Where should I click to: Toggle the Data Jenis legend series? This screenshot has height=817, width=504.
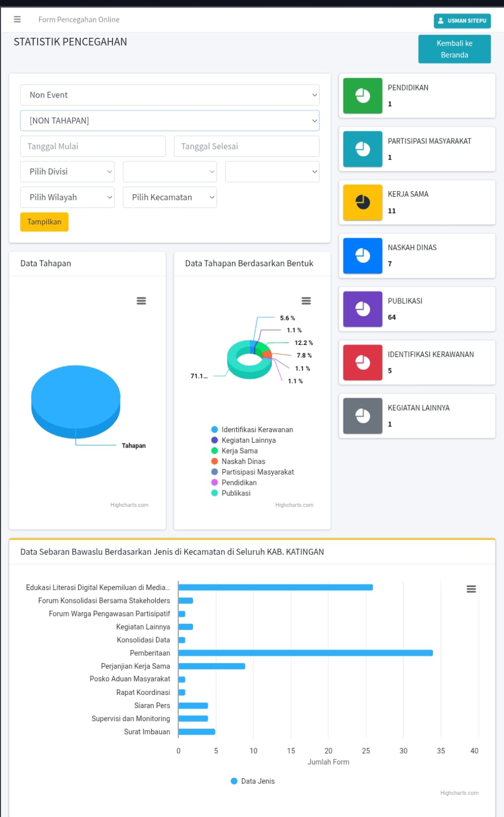(x=253, y=781)
